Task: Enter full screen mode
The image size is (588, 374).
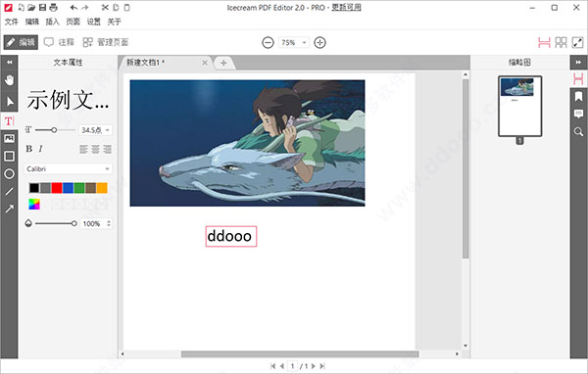Action: pos(577,42)
